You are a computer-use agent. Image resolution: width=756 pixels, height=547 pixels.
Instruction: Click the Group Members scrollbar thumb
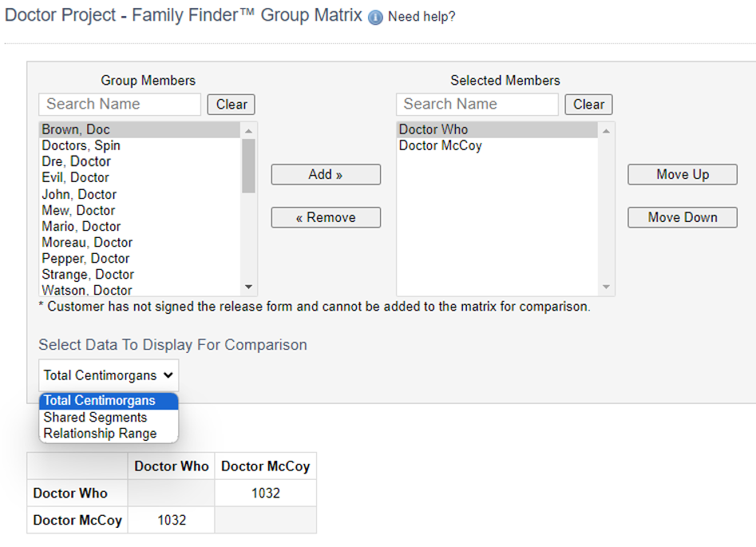point(248,165)
